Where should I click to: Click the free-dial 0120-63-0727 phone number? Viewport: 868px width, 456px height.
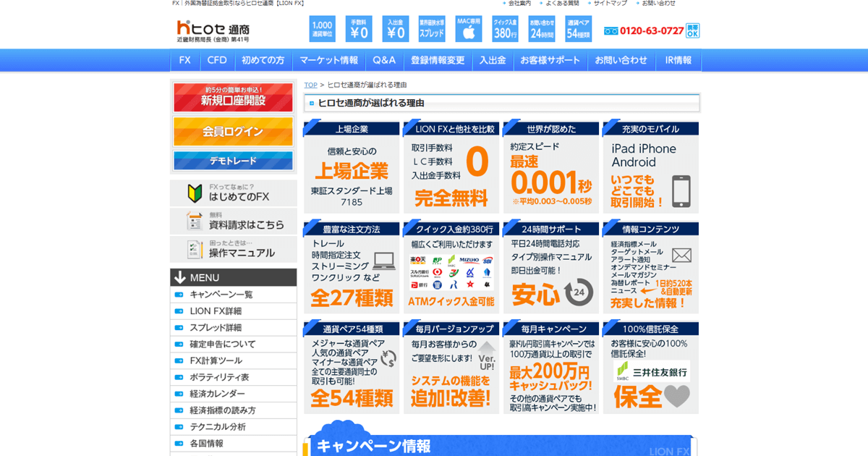pyautogui.click(x=644, y=31)
